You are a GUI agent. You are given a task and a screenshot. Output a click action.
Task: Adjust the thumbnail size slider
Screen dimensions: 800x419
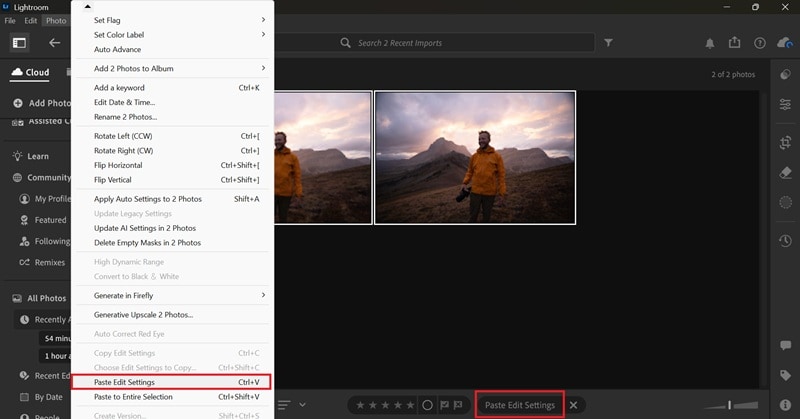(x=731, y=405)
